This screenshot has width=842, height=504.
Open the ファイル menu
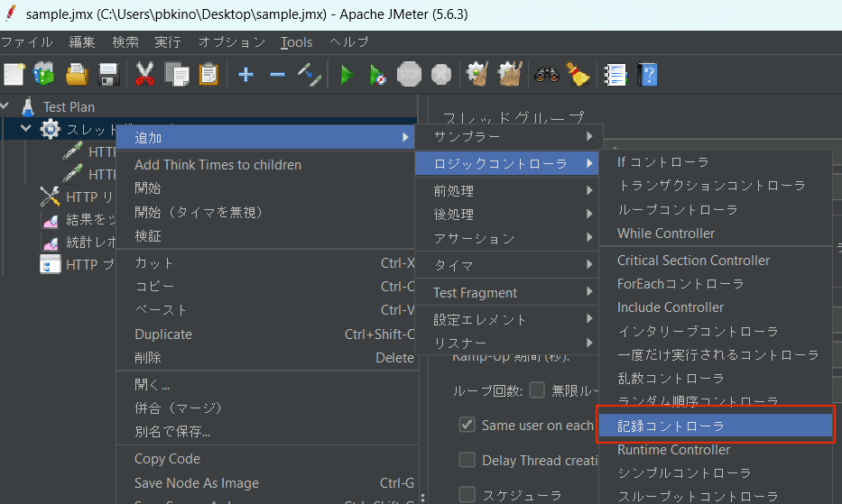click(x=27, y=41)
